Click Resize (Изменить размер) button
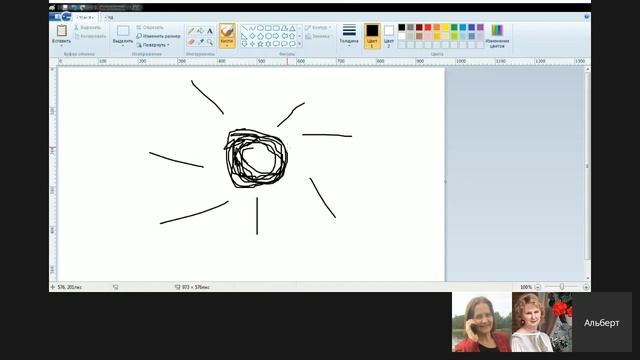 pos(158,36)
